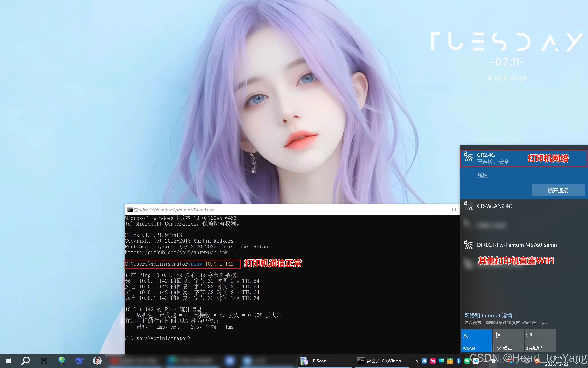The image size is (588, 368).
Task: Toggle mobile hotspot (移动热点) tile
Action: point(540,340)
